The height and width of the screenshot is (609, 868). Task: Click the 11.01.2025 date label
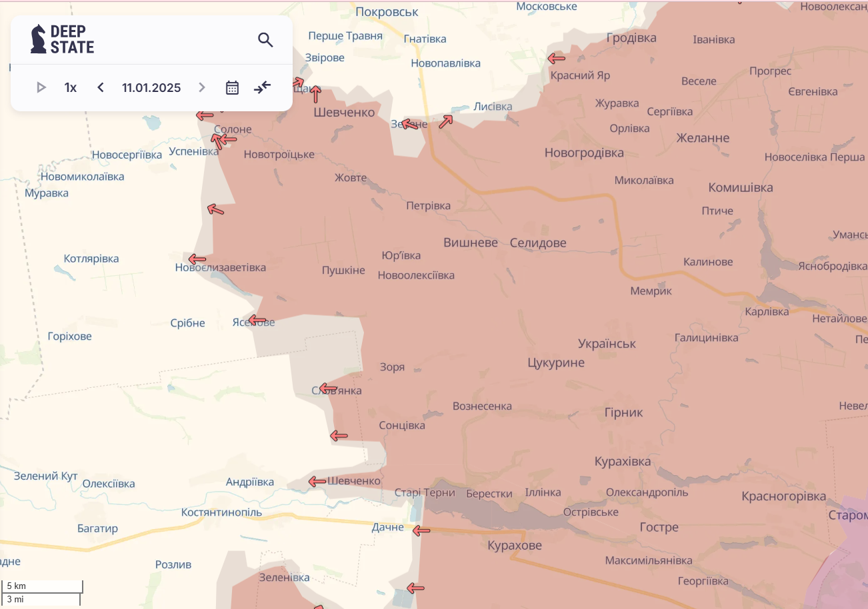click(151, 87)
